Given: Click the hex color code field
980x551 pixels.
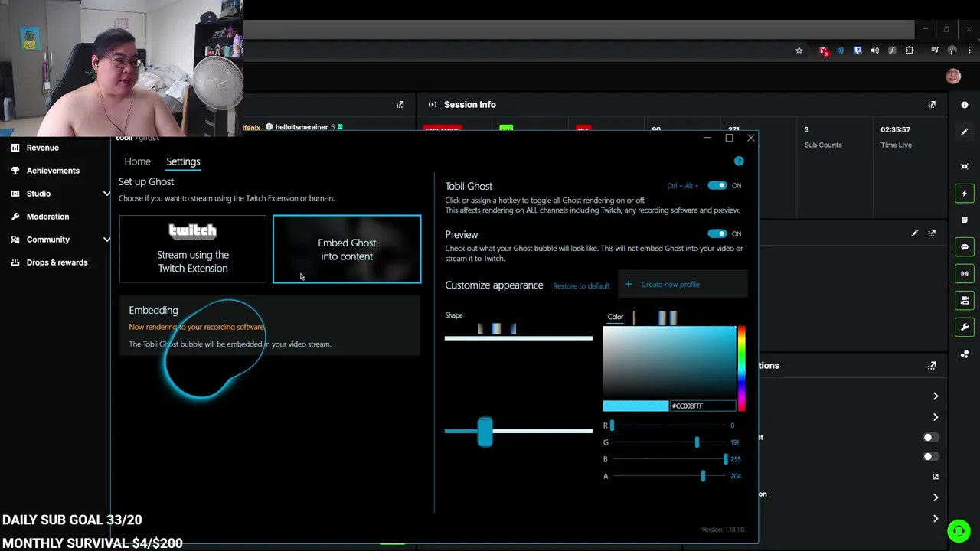Looking at the screenshot, I should pos(702,406).
